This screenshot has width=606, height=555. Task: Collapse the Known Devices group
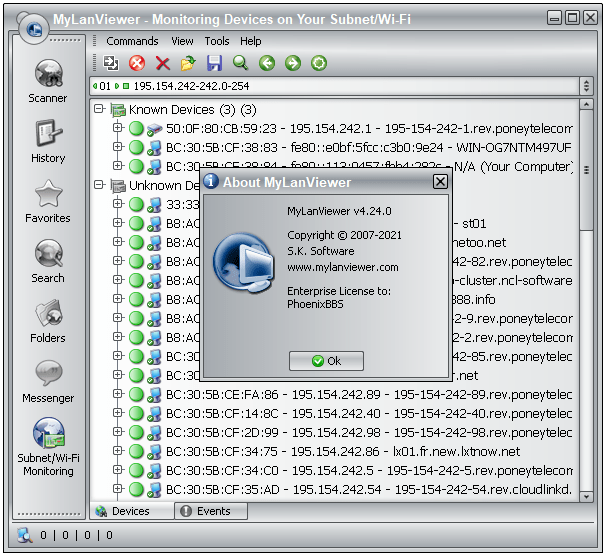[99, 109]
